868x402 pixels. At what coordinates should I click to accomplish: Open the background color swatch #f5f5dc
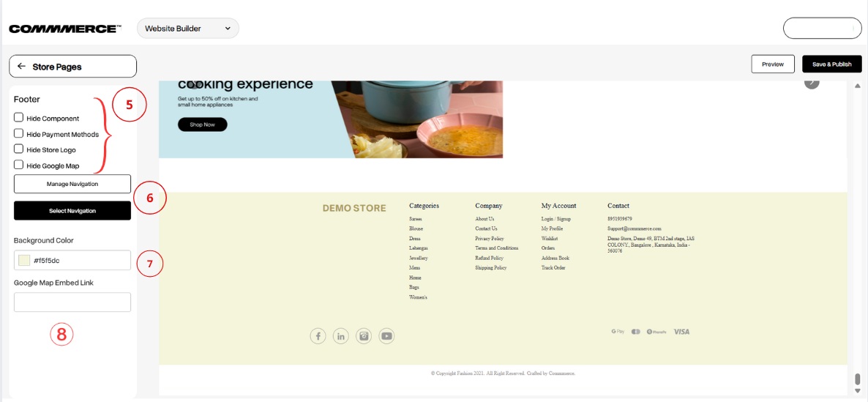(x=24, y=260)
